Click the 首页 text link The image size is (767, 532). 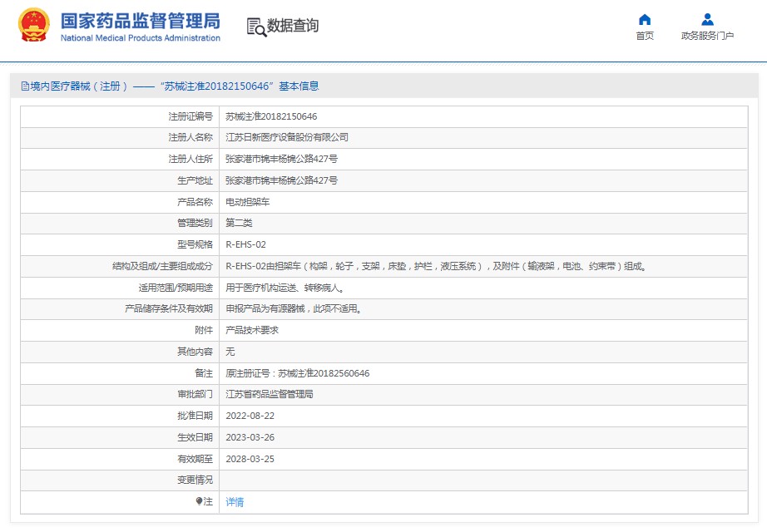coord(645,36)
